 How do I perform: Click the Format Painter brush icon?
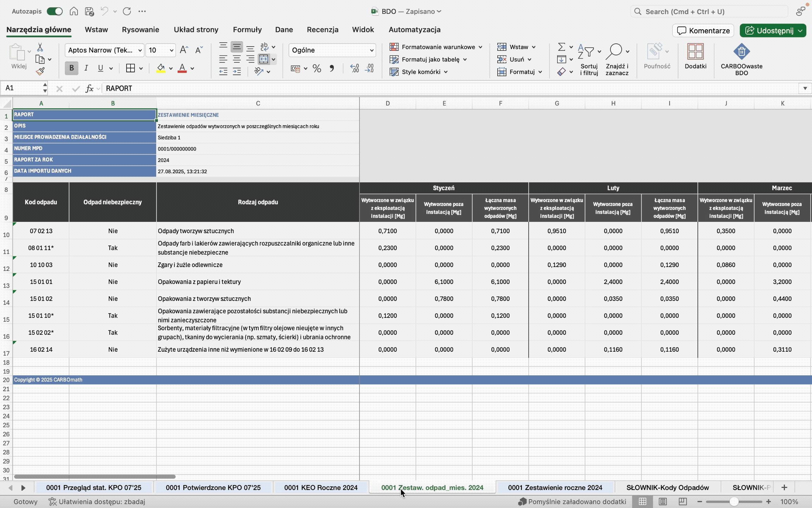pyautogui.click(x=40, y=72)
